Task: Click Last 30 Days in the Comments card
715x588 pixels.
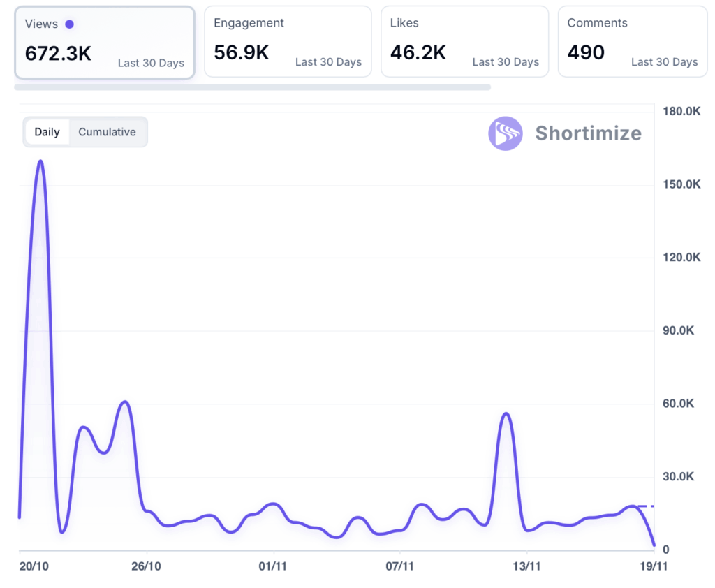Action: [664, 62]
